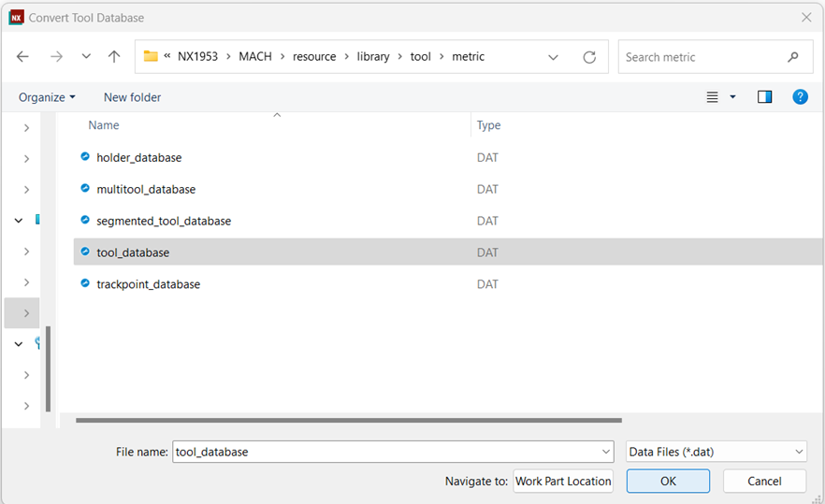Click the Forward navigation arrow

56,56
